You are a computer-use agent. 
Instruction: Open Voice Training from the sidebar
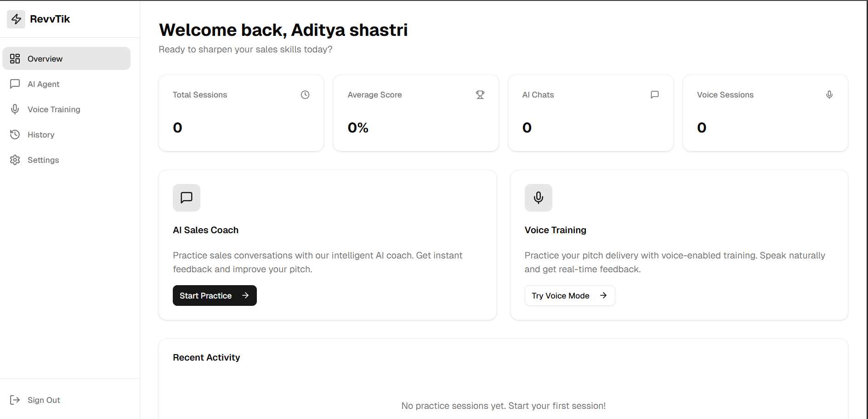click(x=54, y=109)
